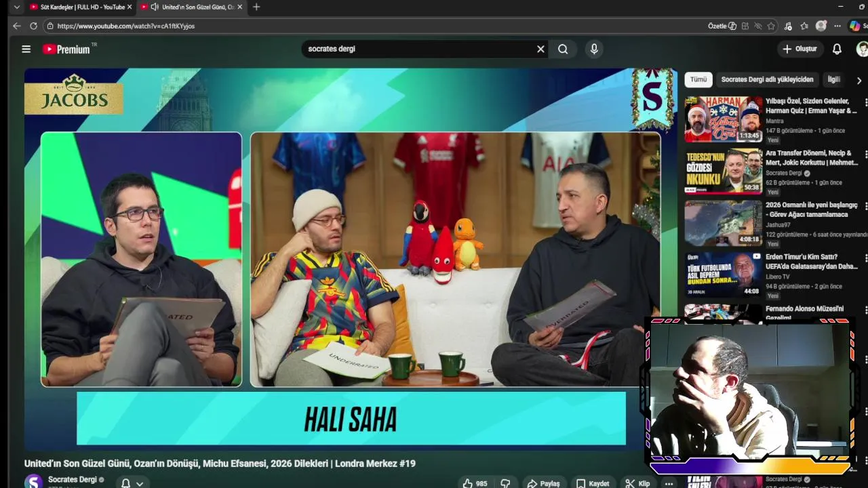
Task: Click the Paylaş share button
Action: point(543,483)
